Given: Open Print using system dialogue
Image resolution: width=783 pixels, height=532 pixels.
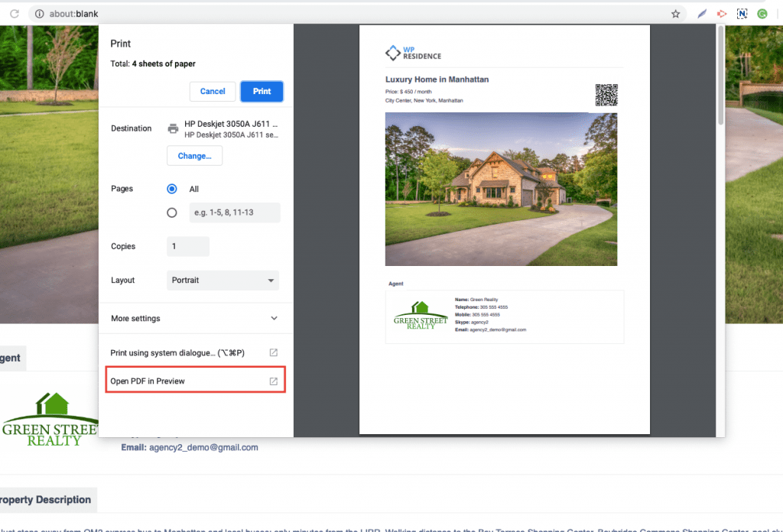Looking at the screenshot, I should click(195, 353).
